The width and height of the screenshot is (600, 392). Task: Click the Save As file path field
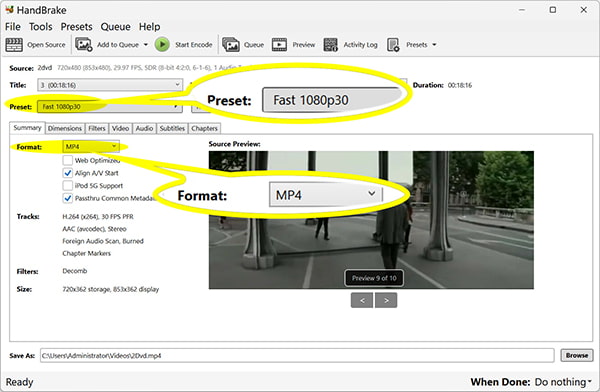[x=297, y=356]
